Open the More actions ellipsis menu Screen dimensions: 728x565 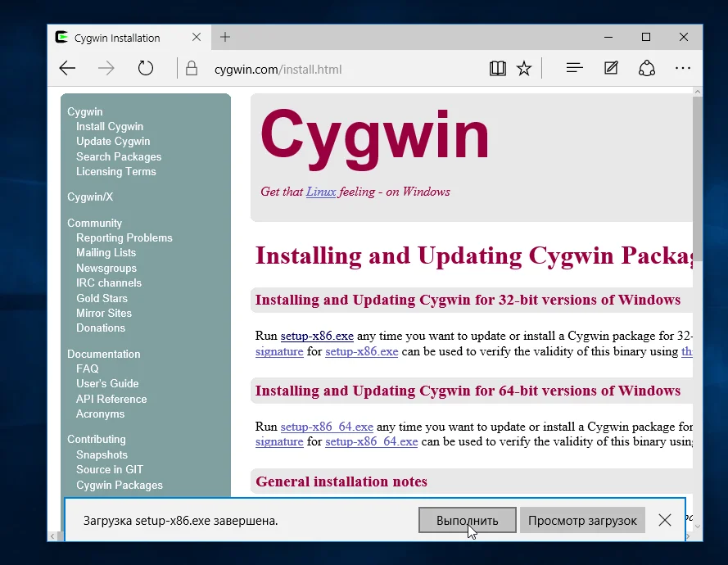682,68
